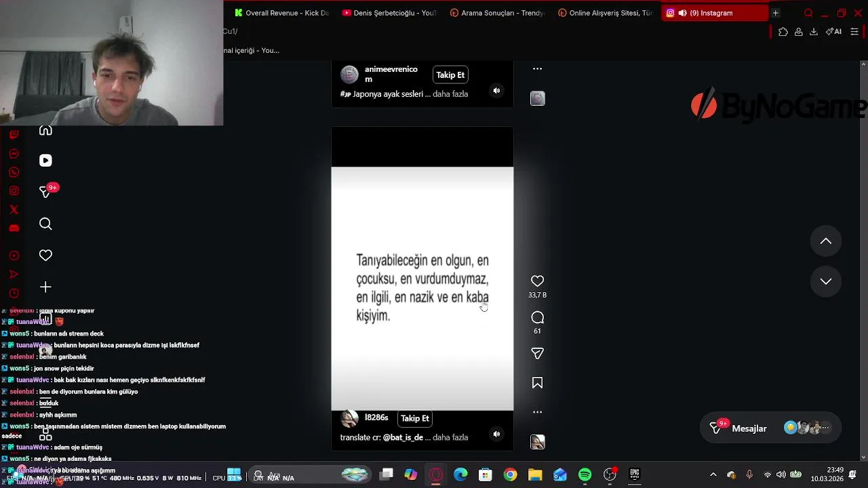
Task: Click the page vertical scrollbar
Action: coord(863,261)
